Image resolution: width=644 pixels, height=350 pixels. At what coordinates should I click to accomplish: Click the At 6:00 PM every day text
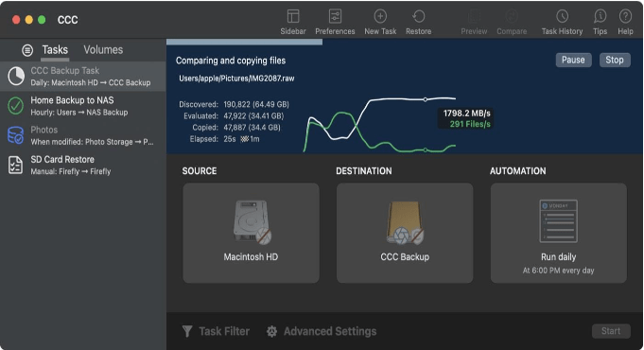tap(558, 271)
